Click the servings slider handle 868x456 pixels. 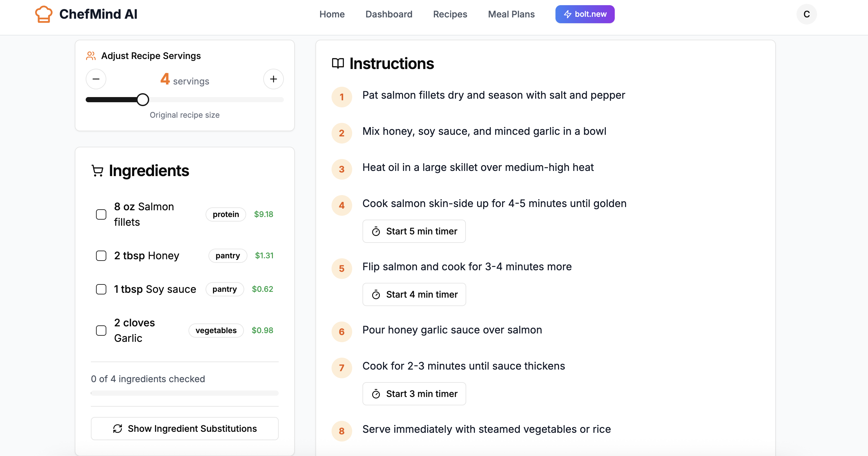143,100
